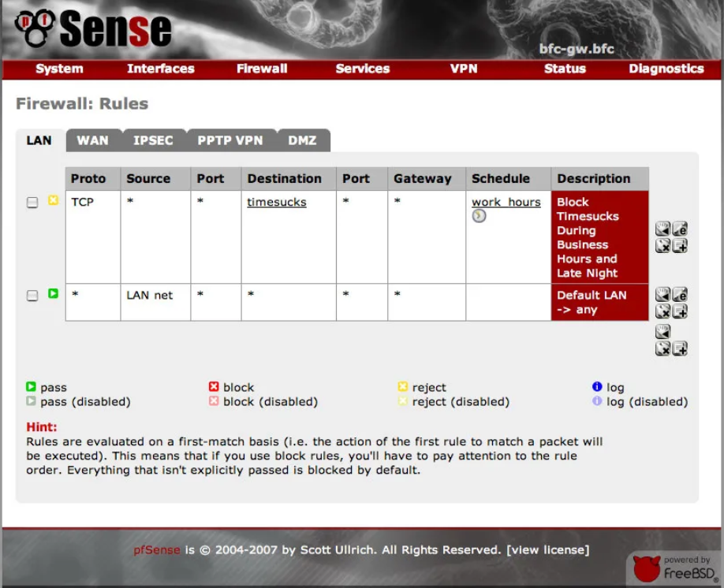This screenshot has height=588, width=724.
Task: Delete the Default LAN -> any rule
Action: [x=663, y=311]
